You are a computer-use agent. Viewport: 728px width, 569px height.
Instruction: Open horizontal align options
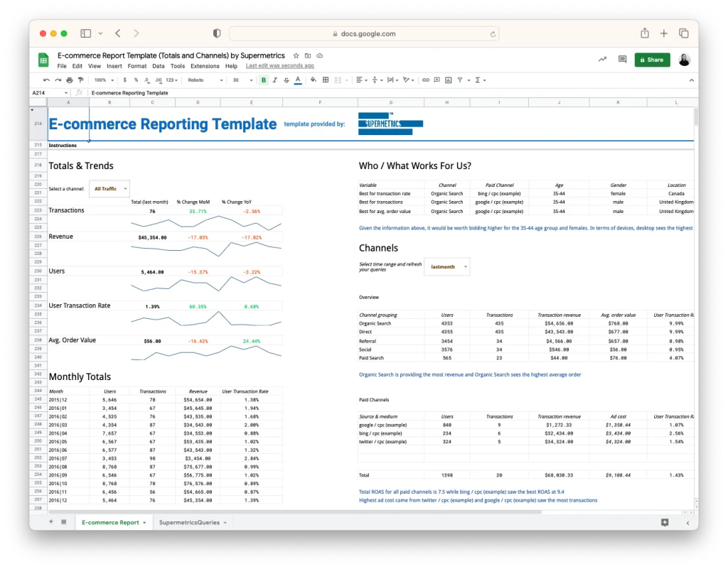click(362, 80)
